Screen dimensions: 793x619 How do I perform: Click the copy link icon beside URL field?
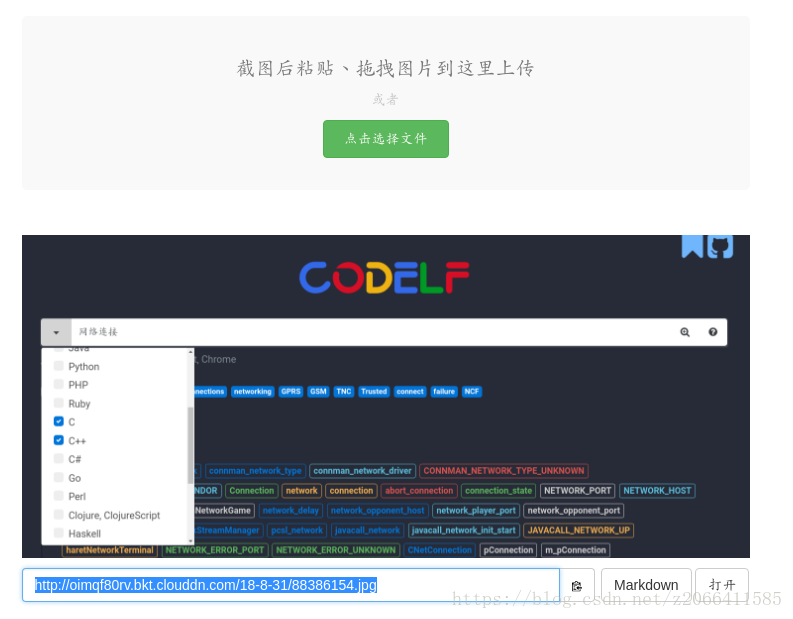(577, 586)
